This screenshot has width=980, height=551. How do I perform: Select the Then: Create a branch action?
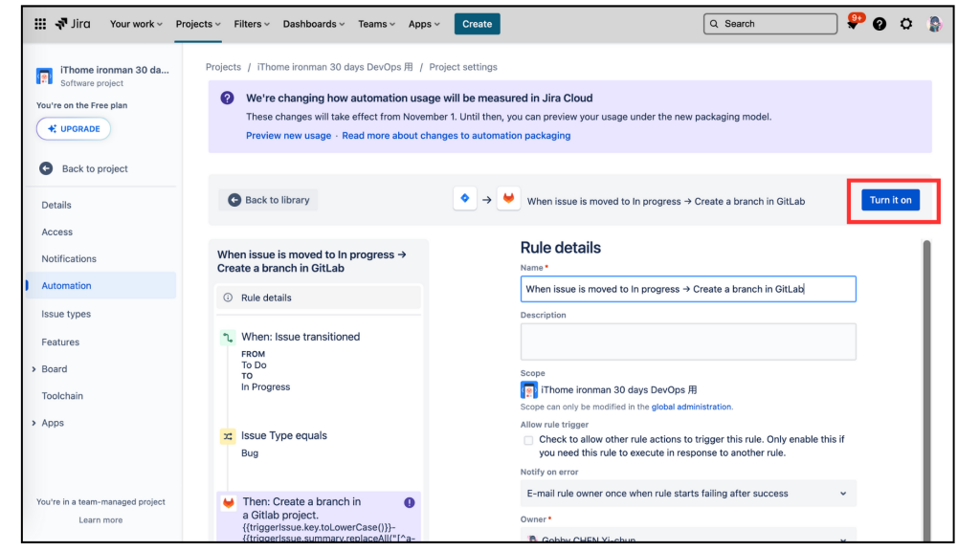point(319,518)
